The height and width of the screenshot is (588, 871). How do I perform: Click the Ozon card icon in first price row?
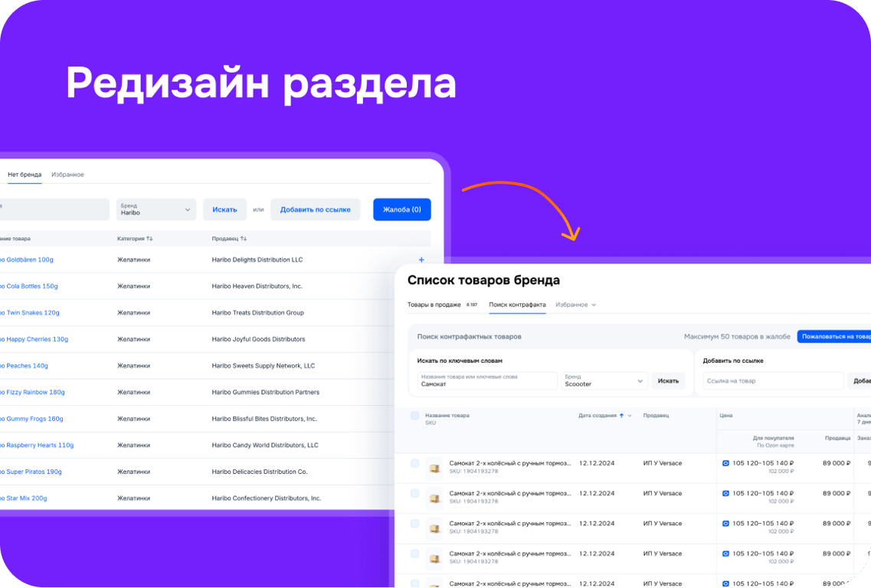pyautogui.click(x=725, y=463)
